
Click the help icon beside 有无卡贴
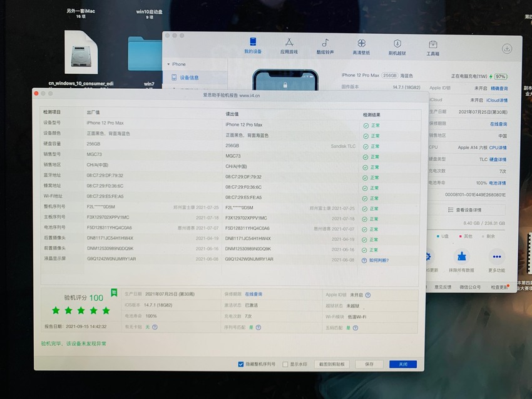pos(155,327)
